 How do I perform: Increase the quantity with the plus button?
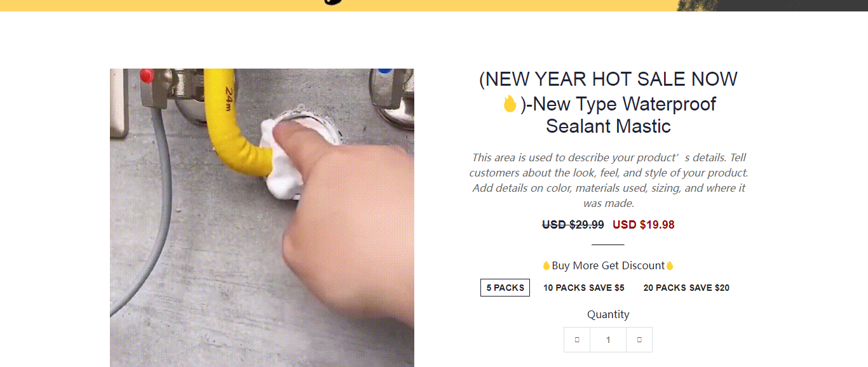point(639,340)
